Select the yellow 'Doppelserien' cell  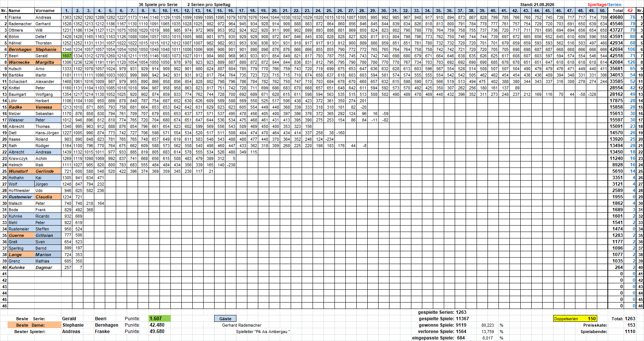coord(575,319)
